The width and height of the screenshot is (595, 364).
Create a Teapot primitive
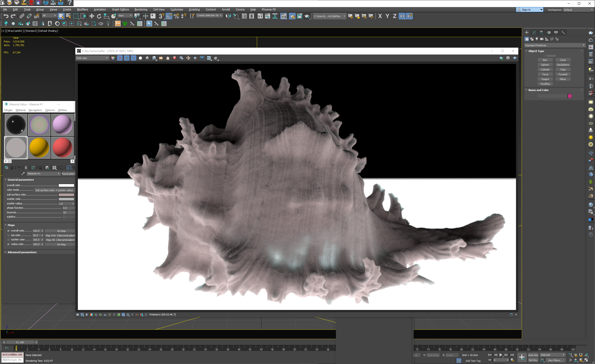pos(545,79)
